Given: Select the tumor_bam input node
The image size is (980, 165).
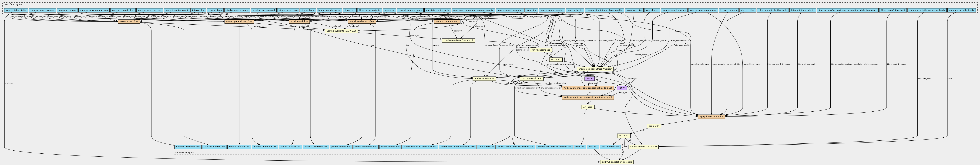Looking at the screenshot, I should click(308, 10).
